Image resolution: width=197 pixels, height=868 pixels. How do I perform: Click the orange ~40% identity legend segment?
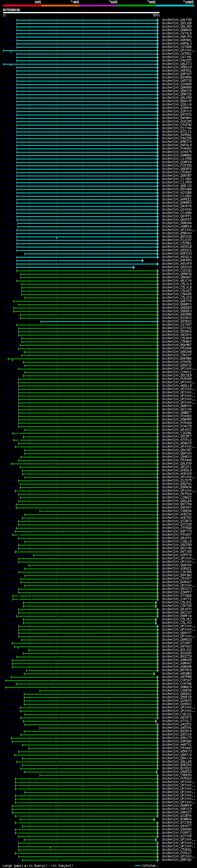(x=60, y=6)
